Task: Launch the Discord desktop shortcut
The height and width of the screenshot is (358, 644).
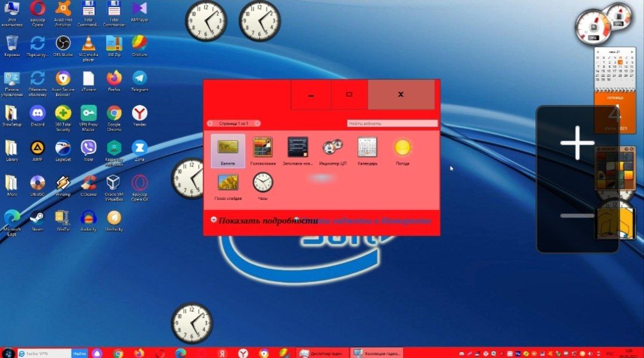Action: click(38, 116)
